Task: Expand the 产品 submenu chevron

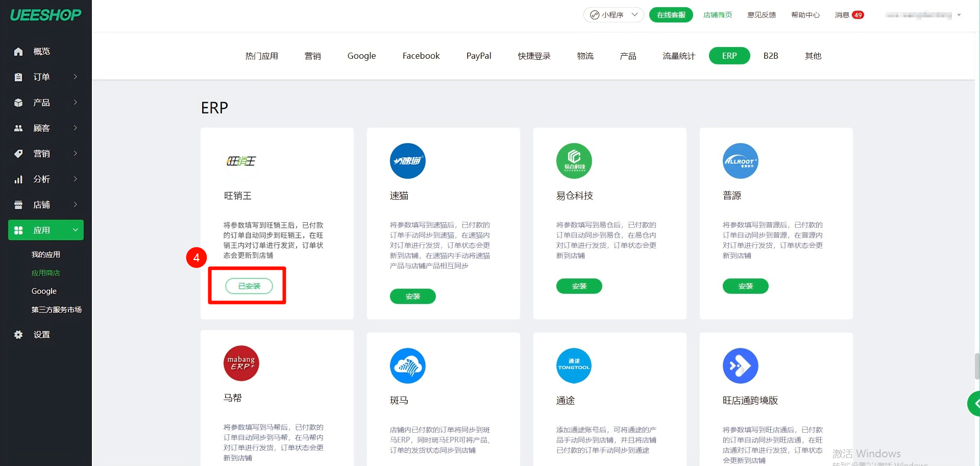Action: (76, 102)
